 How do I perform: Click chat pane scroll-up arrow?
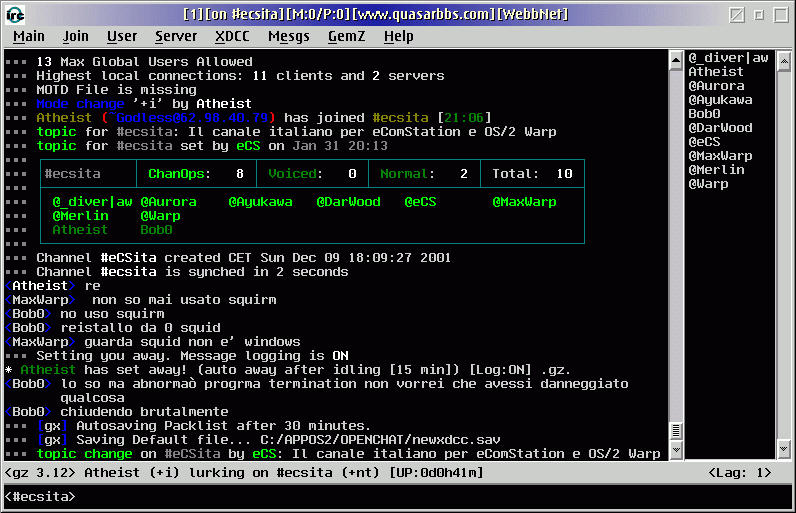(675, 58)
